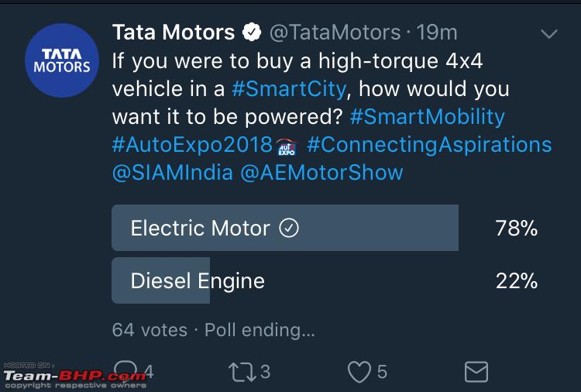Screen dimensions: 581x392
Task: Open the #ConnectingAspirations hashtag
Action: tap(429, 145)
